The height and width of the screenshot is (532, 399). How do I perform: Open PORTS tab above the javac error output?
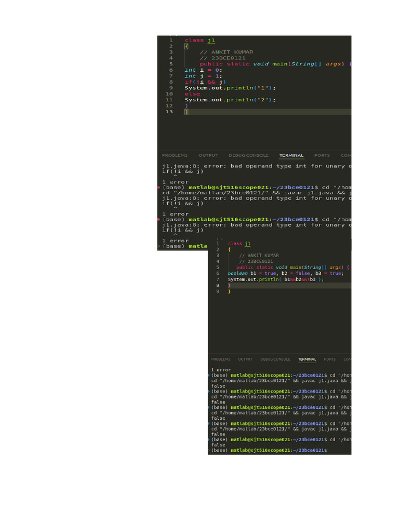[322, 155]
